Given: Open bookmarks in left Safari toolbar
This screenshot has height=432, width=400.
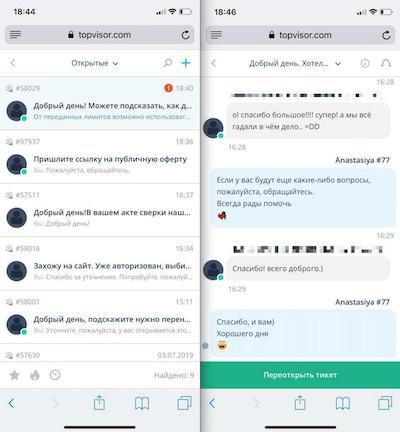Looking at the screenshot, I should coord(142,403).
